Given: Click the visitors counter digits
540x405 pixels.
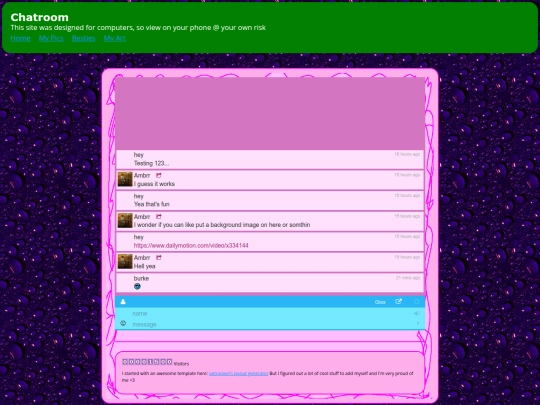Looking at the screenshot, I should click(147, 362).
